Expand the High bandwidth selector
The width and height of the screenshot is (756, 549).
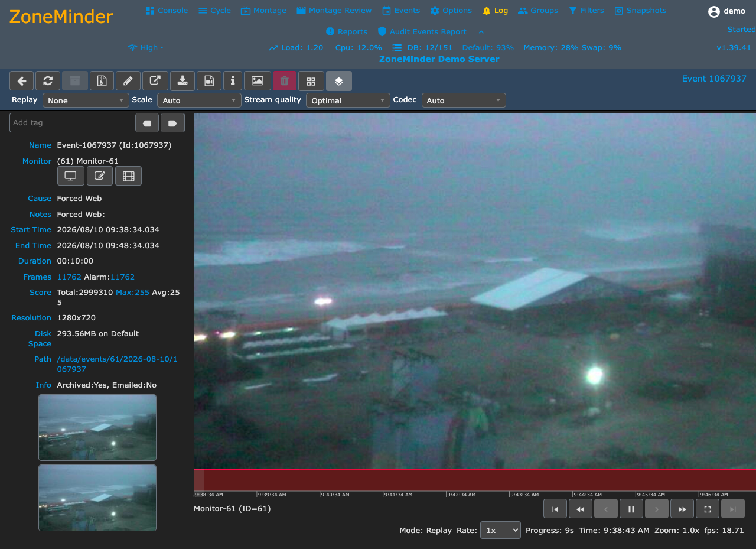(146, 48)
